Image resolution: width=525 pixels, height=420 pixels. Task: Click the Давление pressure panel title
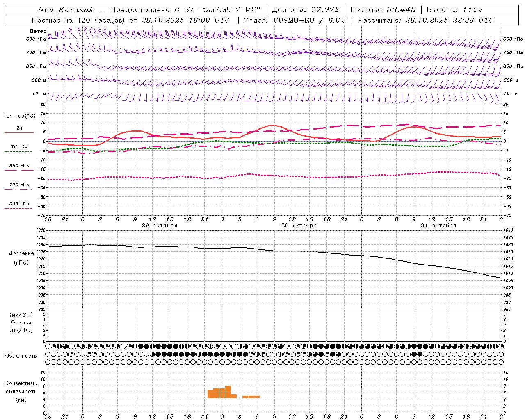(21, 253)
